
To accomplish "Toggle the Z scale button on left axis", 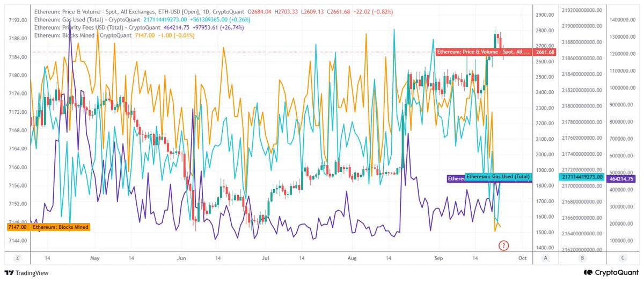I will point(18,258).
